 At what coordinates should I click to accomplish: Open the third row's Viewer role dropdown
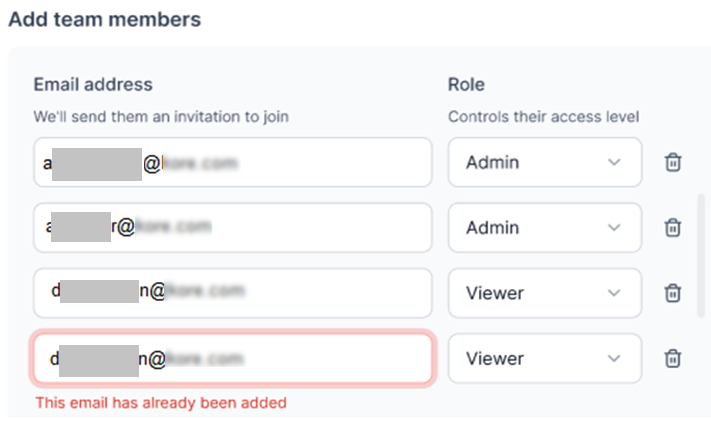click(x=544, y=293)
